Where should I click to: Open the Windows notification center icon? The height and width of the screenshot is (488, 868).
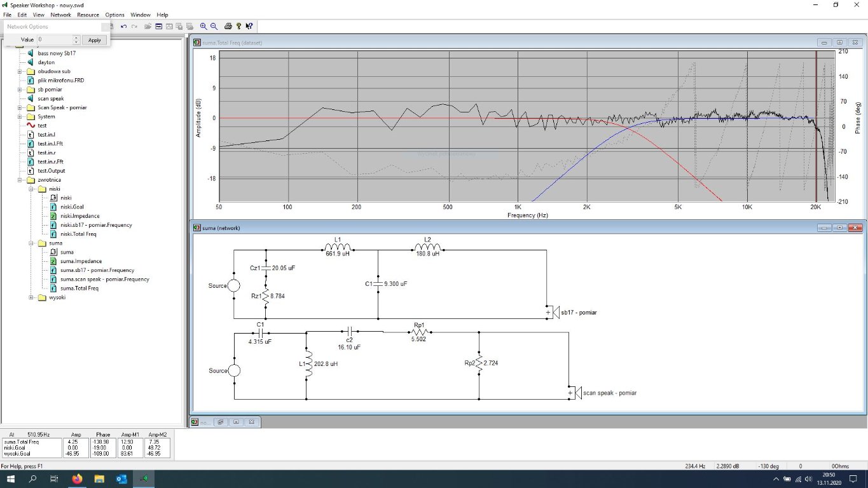(x=853, y=478)
